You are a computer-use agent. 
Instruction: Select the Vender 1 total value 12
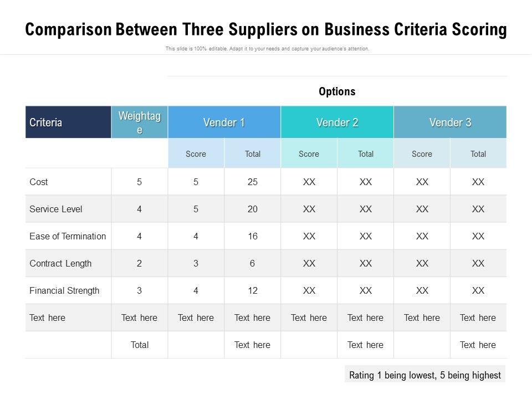click(x=253, y=290)
